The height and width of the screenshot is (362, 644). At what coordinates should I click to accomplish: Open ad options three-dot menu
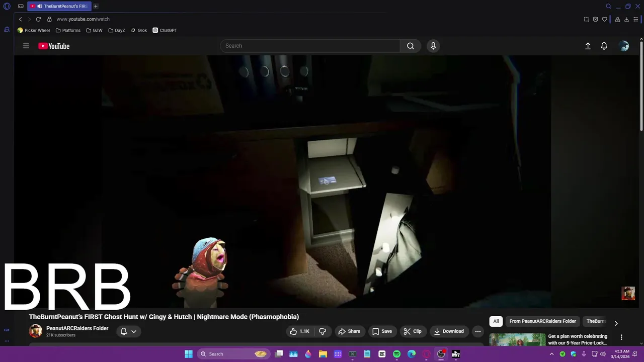click(x=621, y=337)
